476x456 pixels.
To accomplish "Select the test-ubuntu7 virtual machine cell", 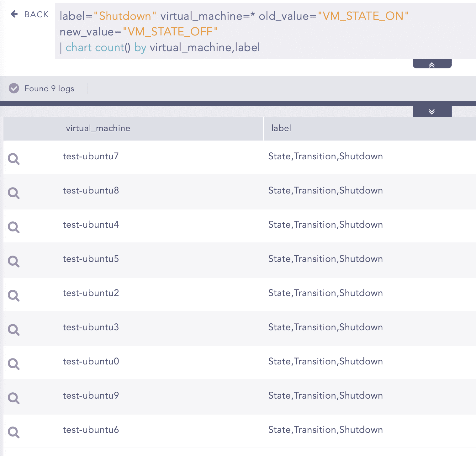I will coord(91,156).
